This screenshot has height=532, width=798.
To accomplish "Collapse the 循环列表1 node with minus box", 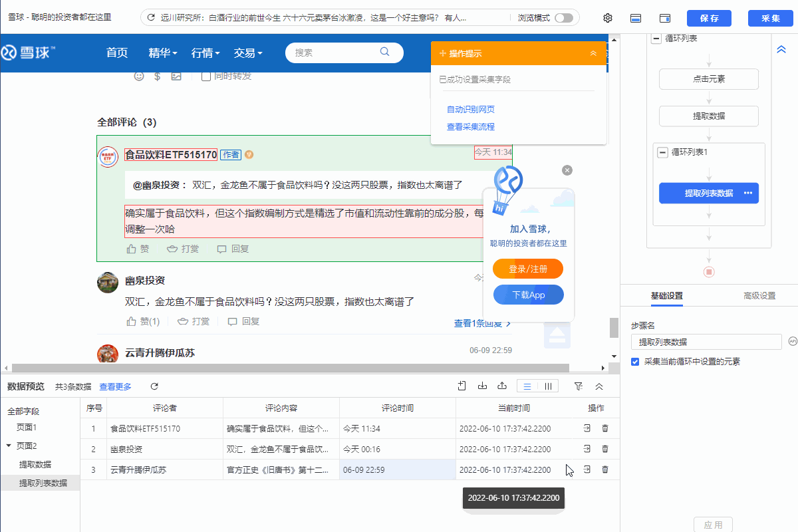I will coord(662,152).
